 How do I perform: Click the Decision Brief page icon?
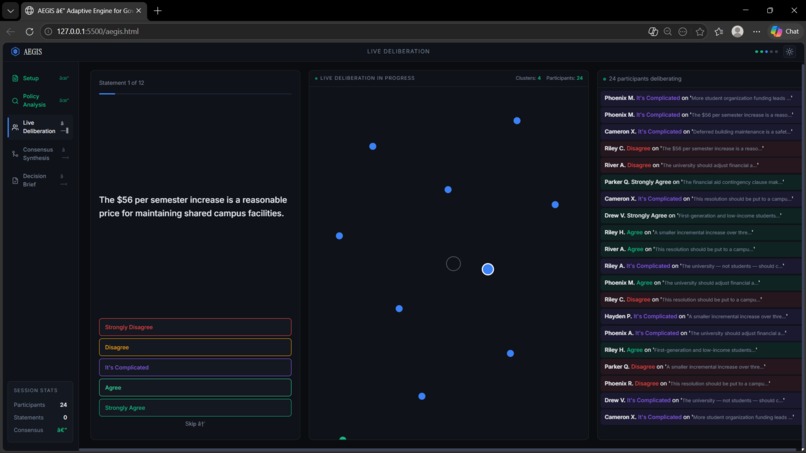tap(15, 180)
